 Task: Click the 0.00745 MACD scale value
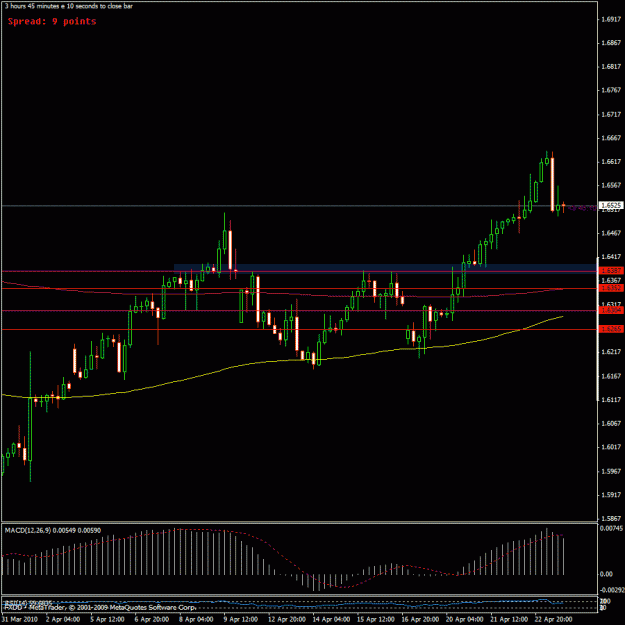pos(612,529)
